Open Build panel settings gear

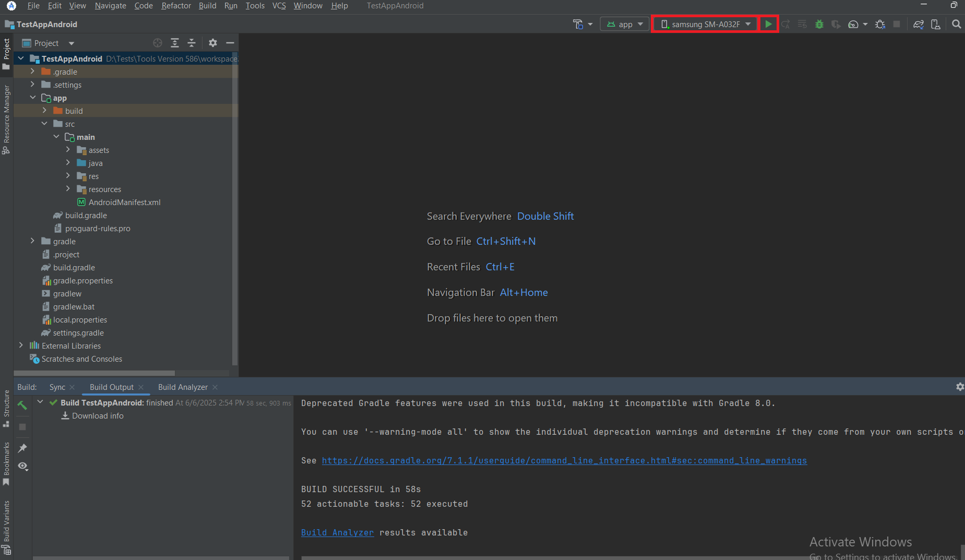(960, 387)
